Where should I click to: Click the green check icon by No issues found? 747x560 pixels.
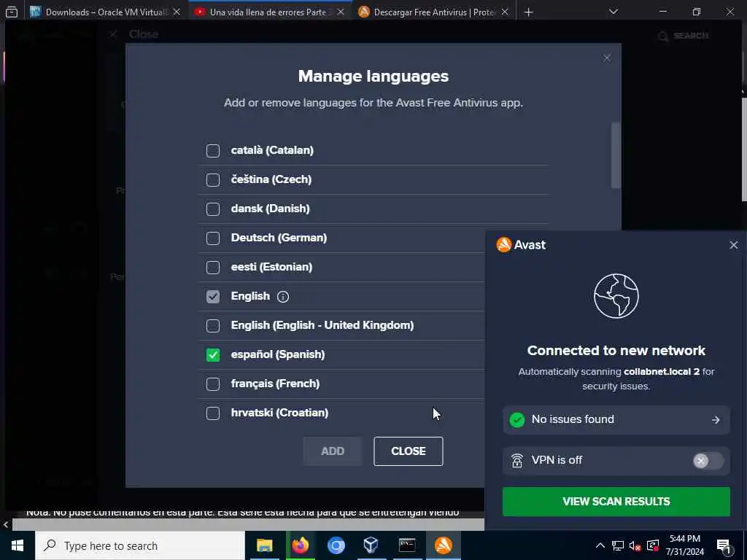[517, 419]
